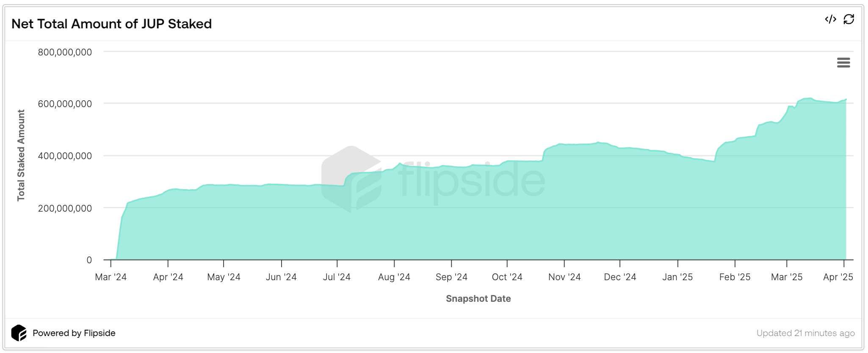Image resolution: width=868 pixels, height=353 pixels.
Task: Click the Sep '24 x-axis label
Action: [x=451, y=277]
